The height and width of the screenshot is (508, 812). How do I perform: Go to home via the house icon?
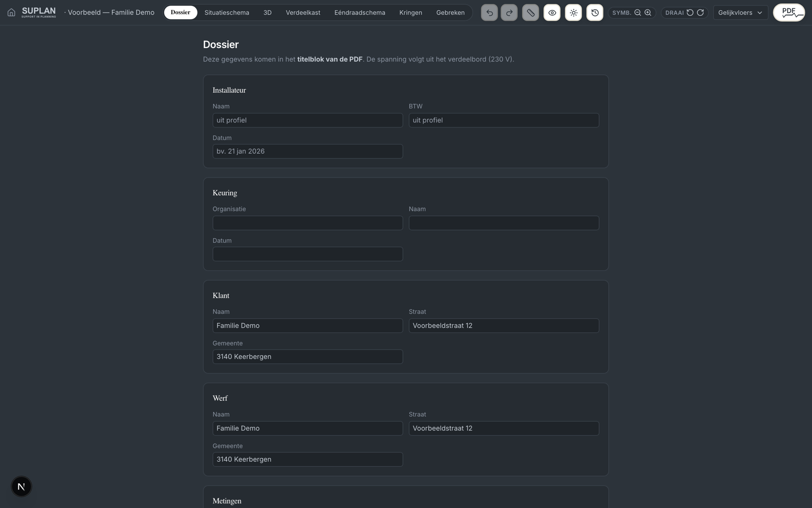pos(11,12)
